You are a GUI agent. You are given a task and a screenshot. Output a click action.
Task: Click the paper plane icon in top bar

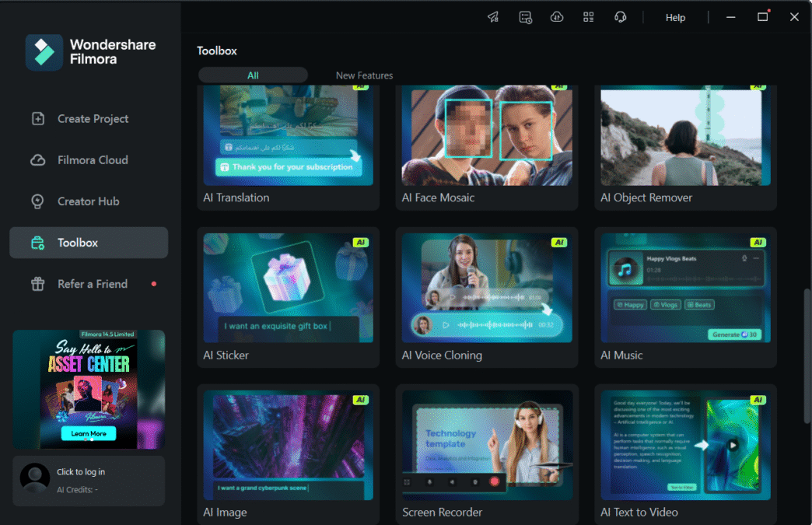[493, 17]
